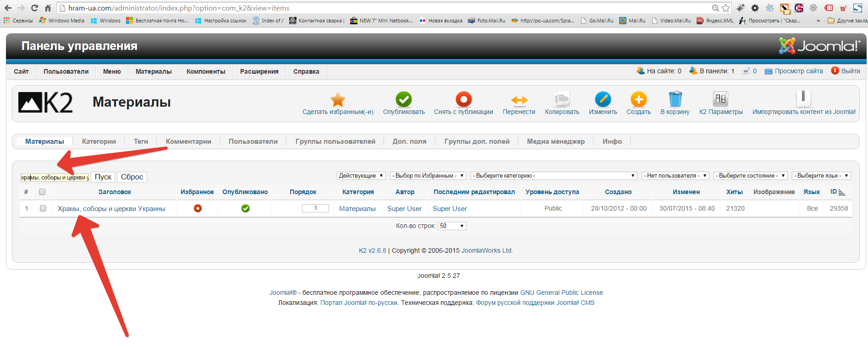Viewport: 868px width, 347px height.
Task: Sort by Создано column header
Action: click(x=618, y=192)
